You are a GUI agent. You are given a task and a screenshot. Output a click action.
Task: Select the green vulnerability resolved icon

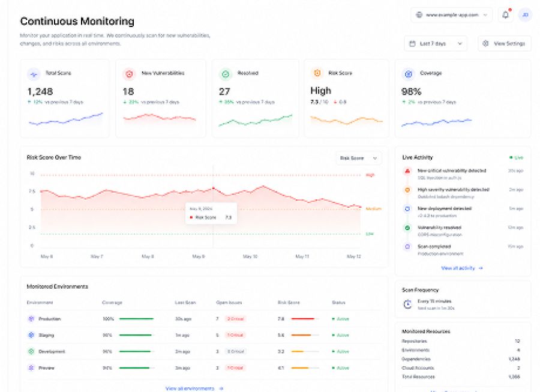click(x=407, y=228)
